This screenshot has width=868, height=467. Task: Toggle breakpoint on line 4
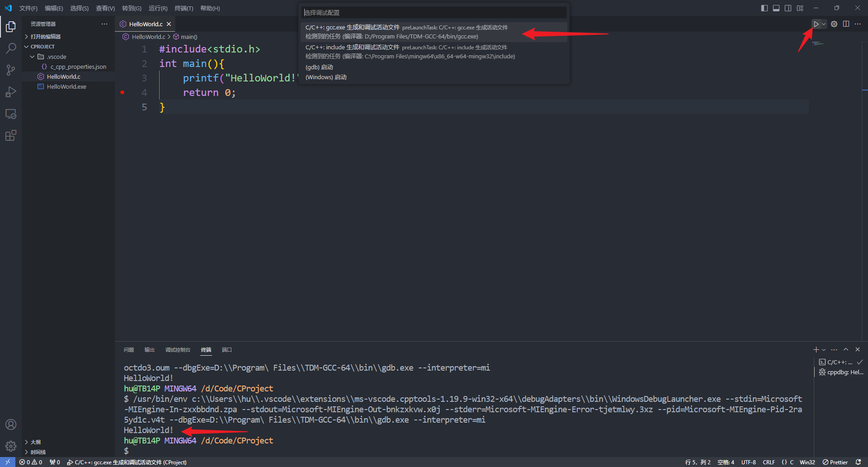click(x=123, y=92)
